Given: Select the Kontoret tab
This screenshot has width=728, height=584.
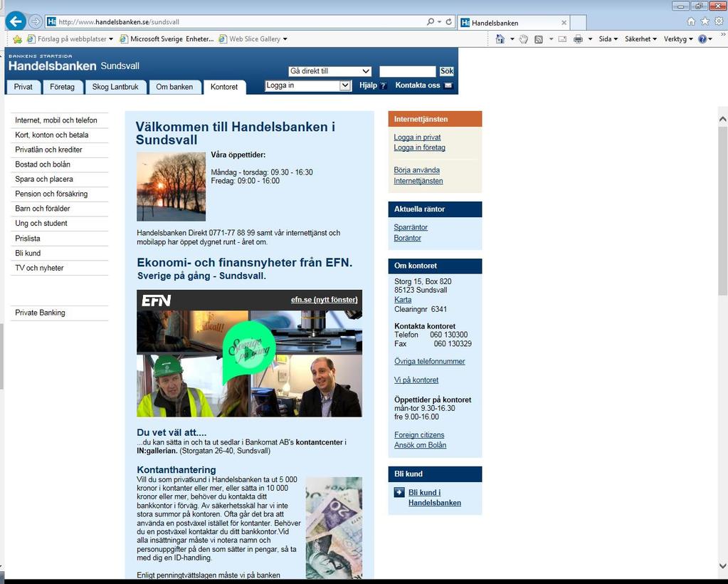Looking at the screenshot, I should (x=223, y=87).
